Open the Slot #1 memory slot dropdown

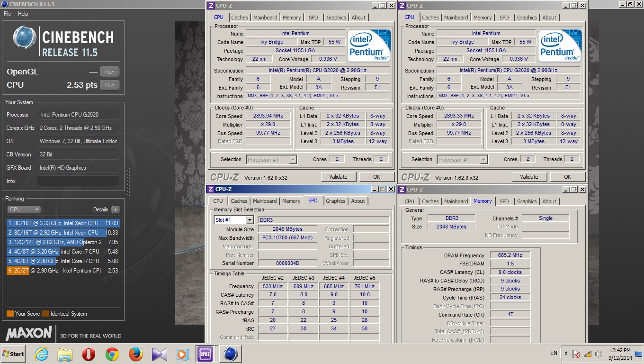(x=234, y=220)
